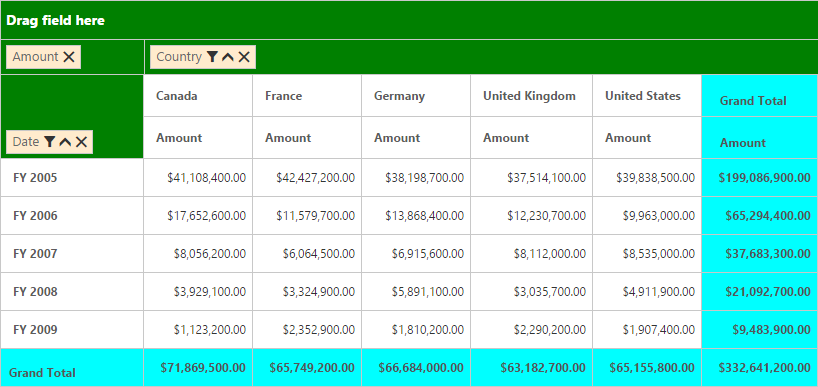This screenshot has height=387, width=818.
Task: Remove the Amount field with its X icon
Action: tap(69, 57)
